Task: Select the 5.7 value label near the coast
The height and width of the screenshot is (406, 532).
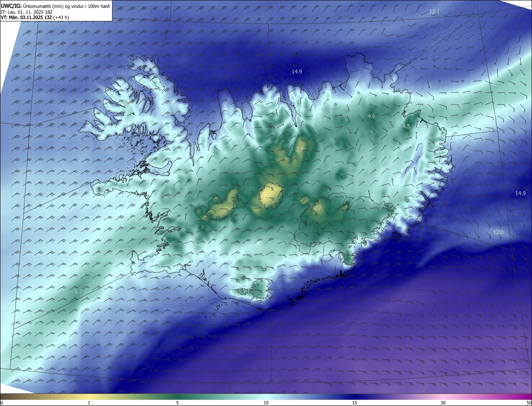Action: 242,291
